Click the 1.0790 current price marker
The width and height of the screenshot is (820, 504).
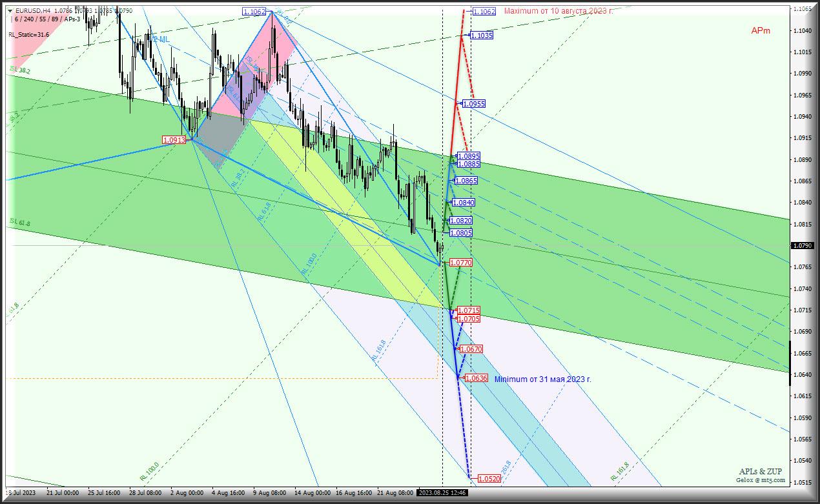801,245
